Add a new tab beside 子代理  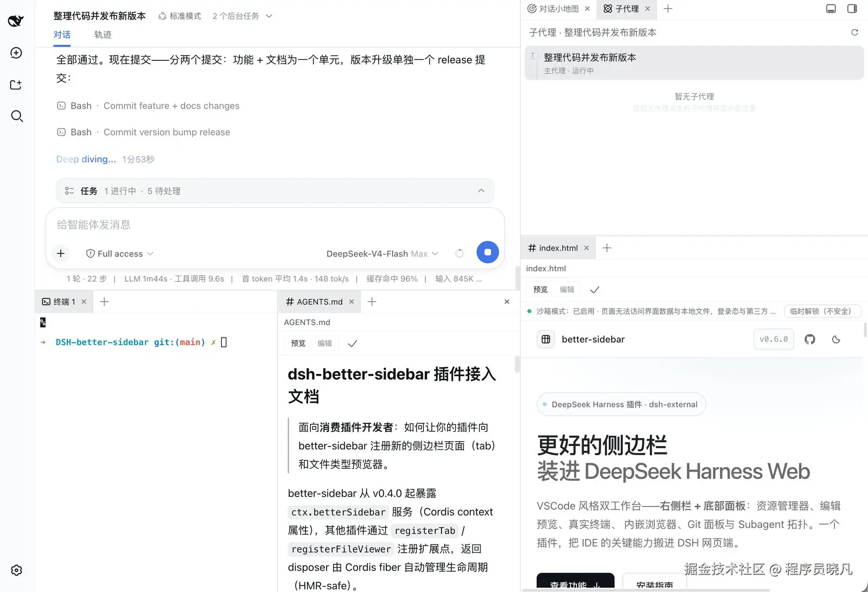(x=668, y=9)
